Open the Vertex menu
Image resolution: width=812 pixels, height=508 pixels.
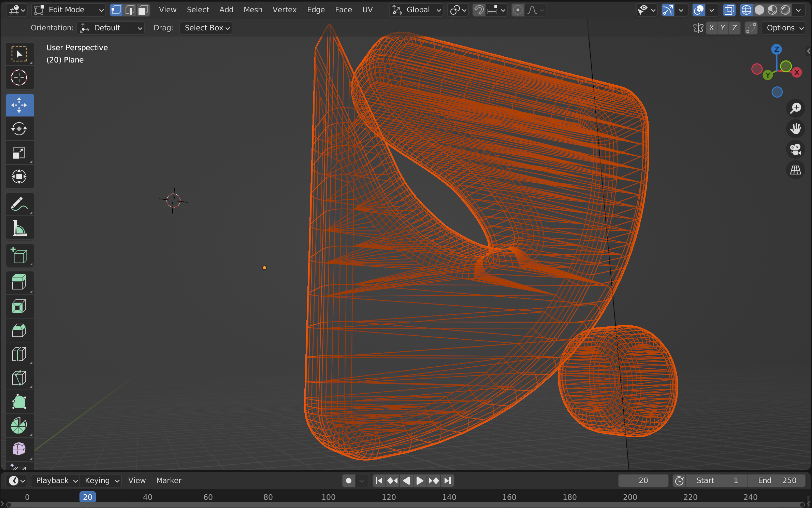click(284, 10)
